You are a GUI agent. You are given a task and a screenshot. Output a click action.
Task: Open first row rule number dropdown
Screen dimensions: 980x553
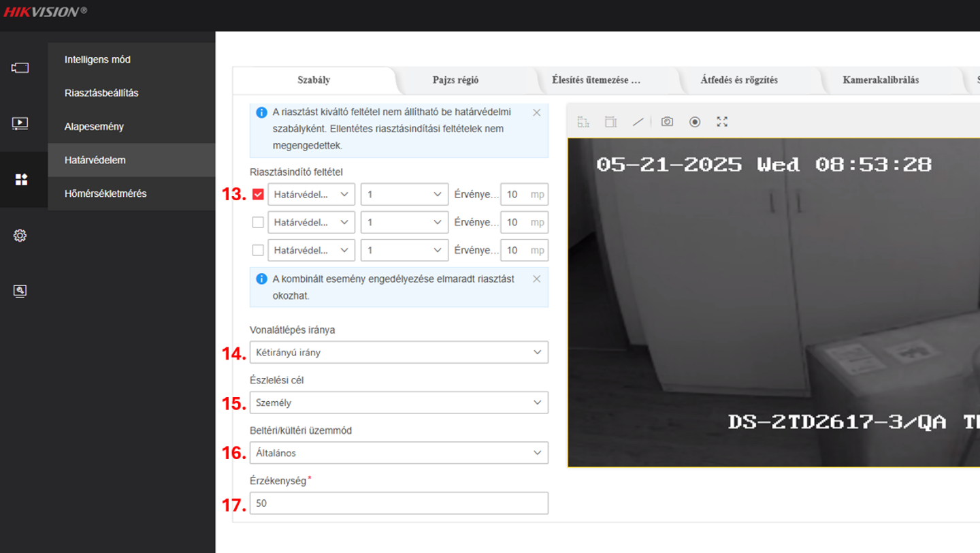(x=404, y=194)
